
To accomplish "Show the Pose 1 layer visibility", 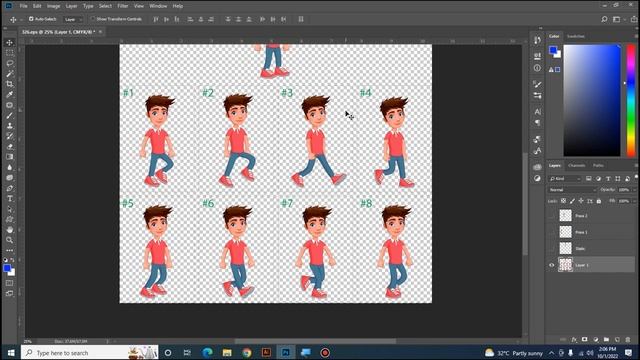I will [551, 232].
